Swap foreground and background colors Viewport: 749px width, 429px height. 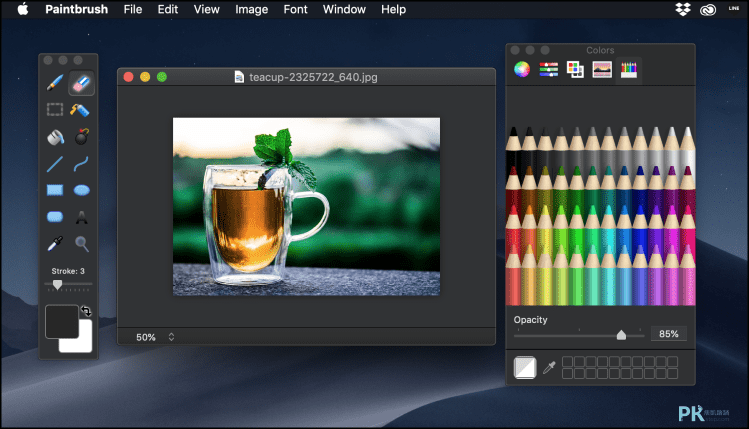pos(86,311)
